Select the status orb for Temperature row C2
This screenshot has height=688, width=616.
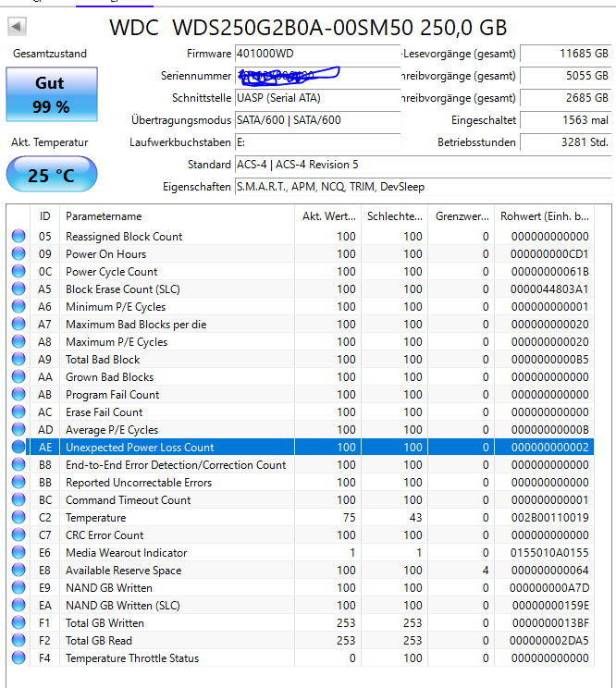[x=18, y=517]
